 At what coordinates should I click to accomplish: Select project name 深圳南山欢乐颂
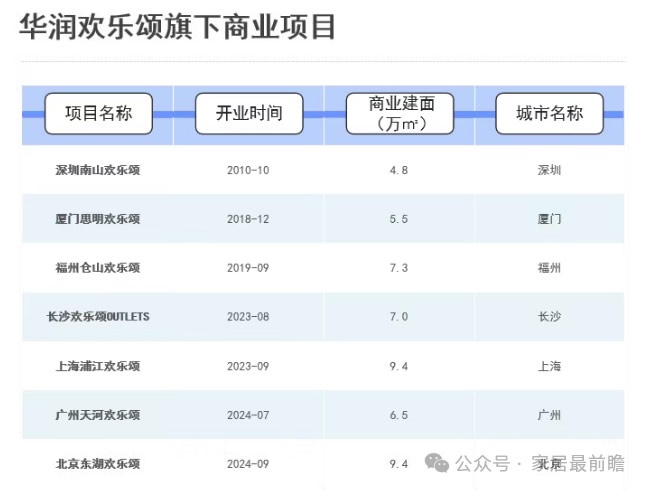pos(98,170)
